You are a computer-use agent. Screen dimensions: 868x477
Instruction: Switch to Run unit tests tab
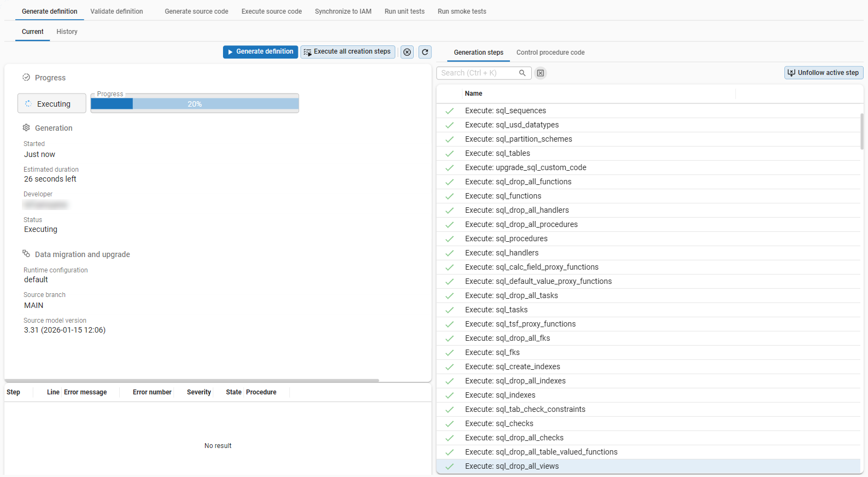pyautogui.click(x=404, y=11)
